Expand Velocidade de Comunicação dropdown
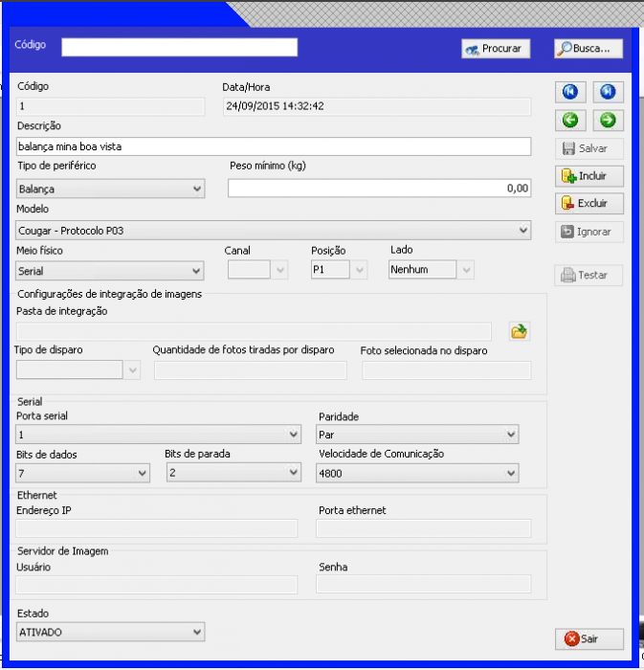The height and width of the screenshot is (670, 644). tap(417, 473)
